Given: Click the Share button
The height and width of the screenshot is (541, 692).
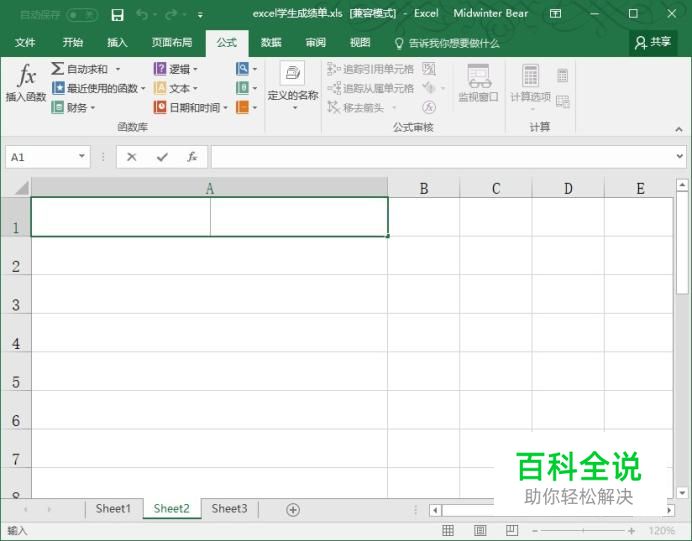Looking at the screenshot, I should pos(653,42).
